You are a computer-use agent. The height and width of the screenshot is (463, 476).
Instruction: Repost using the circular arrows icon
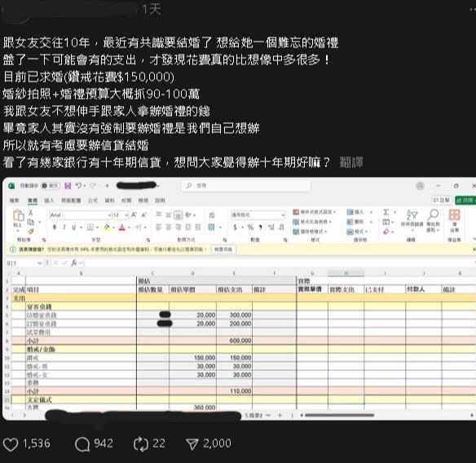click(x=140, y=444)
